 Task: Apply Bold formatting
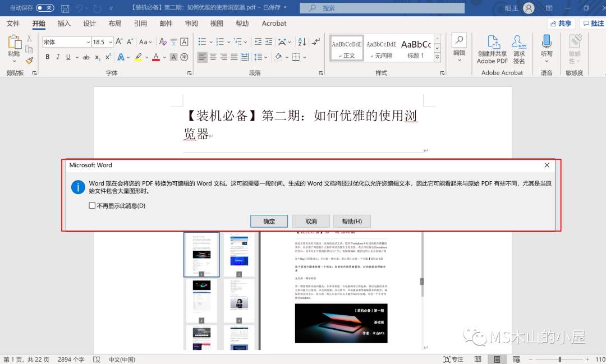pos(48,57)
